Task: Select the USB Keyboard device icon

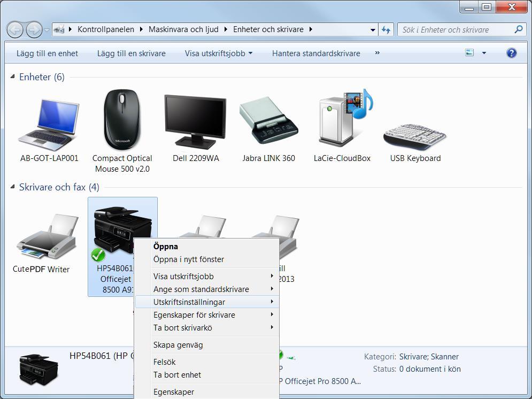Action: (x=414, y=136)
